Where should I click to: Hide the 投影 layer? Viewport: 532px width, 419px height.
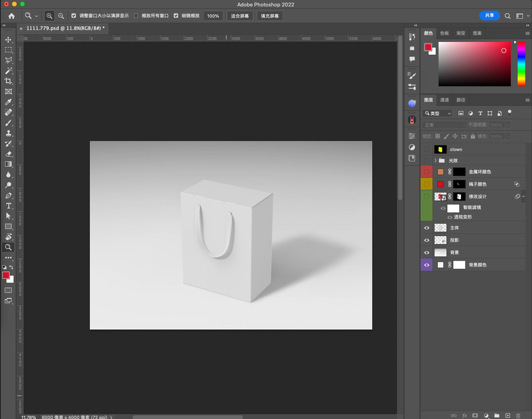pyautogui.click(x=426, y=240)
